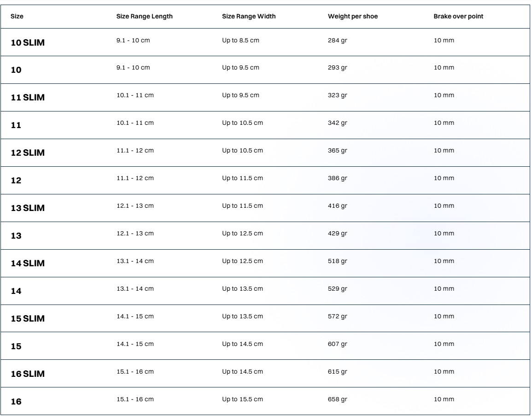Select the '15 SLIM' size label
Screen dimensions: 532x416
[x=28, y=319]
